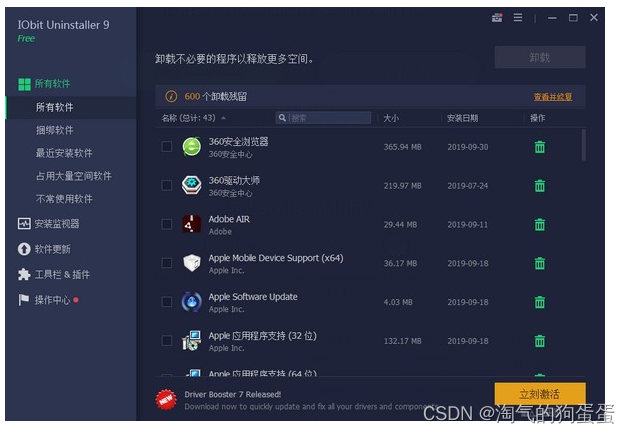This screenshot has width=630, height=434.
Task: Click Apple 应用程序支持 (32 位) installer icon
Action: (x=192, y=340)
